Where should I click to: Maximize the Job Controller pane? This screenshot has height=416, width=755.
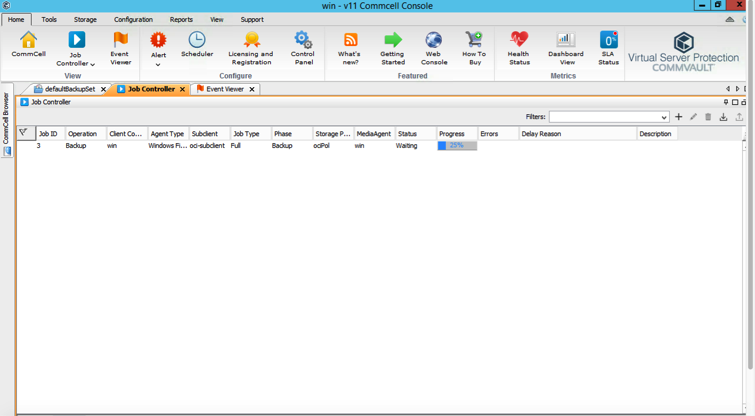735,102
